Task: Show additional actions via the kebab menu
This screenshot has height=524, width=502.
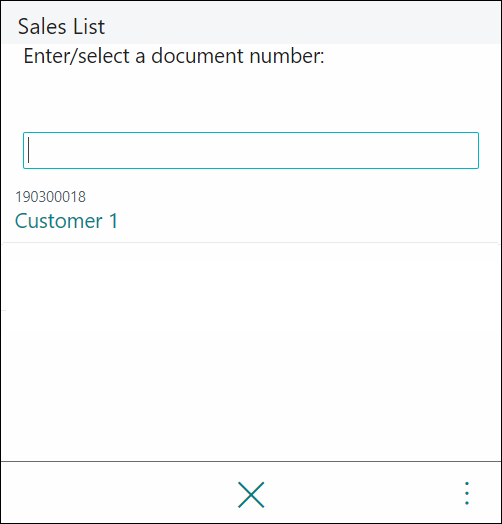Action: pyautogui.click(x=467, y=493)
